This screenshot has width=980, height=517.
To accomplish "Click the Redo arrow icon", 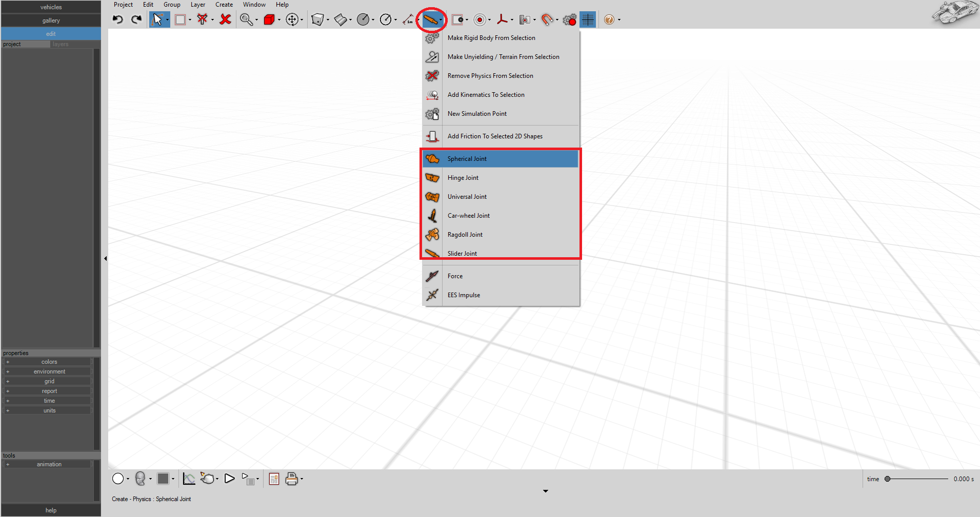I will point(136,19).
